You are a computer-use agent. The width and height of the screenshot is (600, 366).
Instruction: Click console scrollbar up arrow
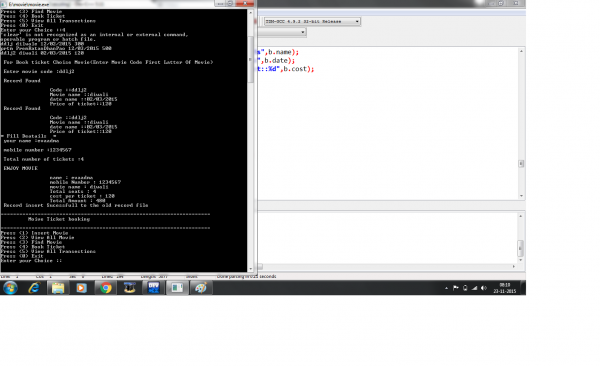[x=251, y=12]
